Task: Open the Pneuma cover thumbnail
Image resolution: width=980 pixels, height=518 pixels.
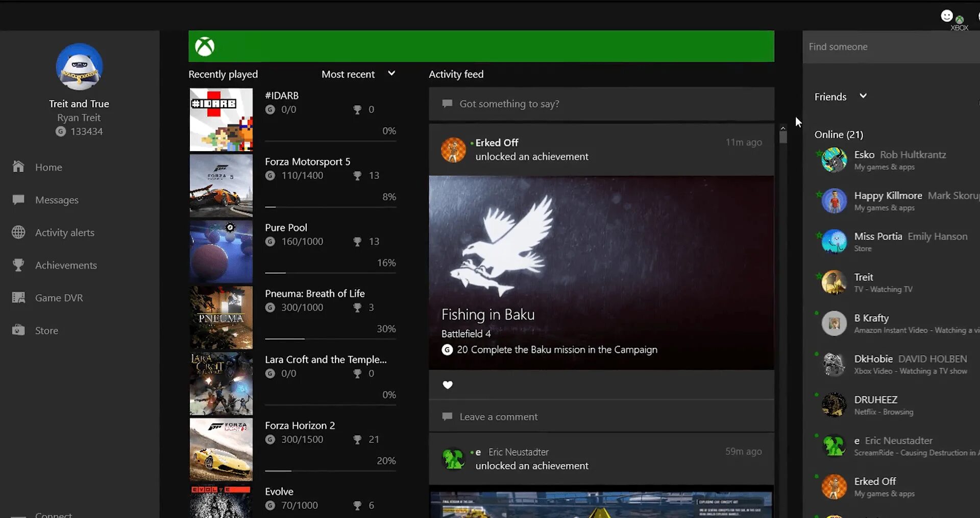Action: (221, 317)
